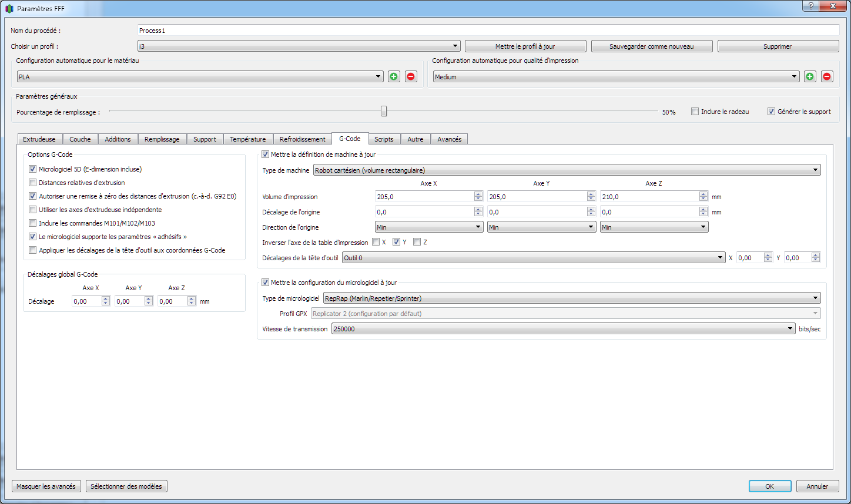Decrease Axe Z volume d'impression with down arrow

[703, 199]
